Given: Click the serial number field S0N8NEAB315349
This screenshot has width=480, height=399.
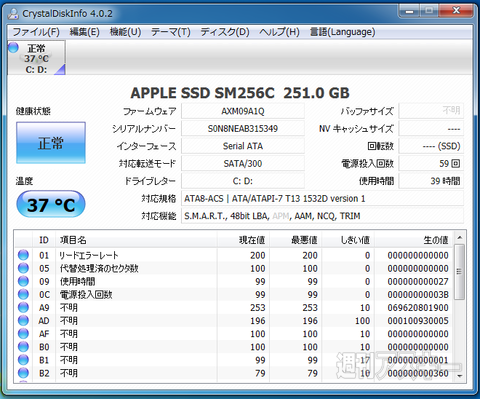Looking at the screenshot, I should point(243,129).
